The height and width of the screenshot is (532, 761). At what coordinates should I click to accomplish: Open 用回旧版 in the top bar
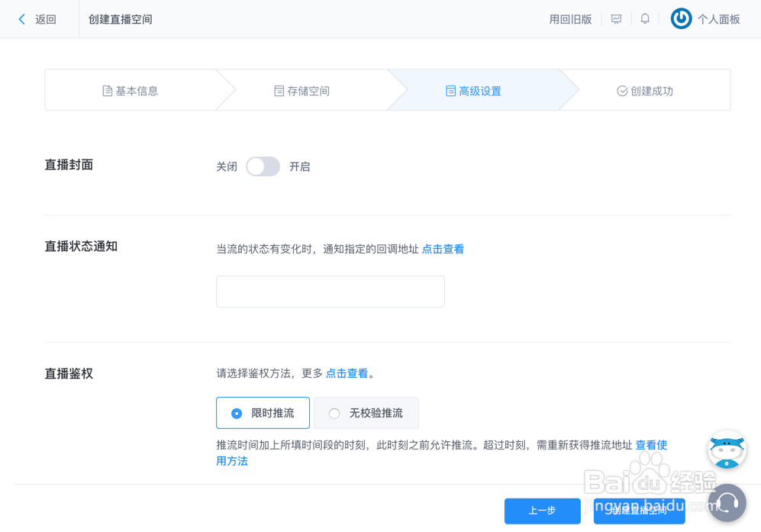click(570, 18)
